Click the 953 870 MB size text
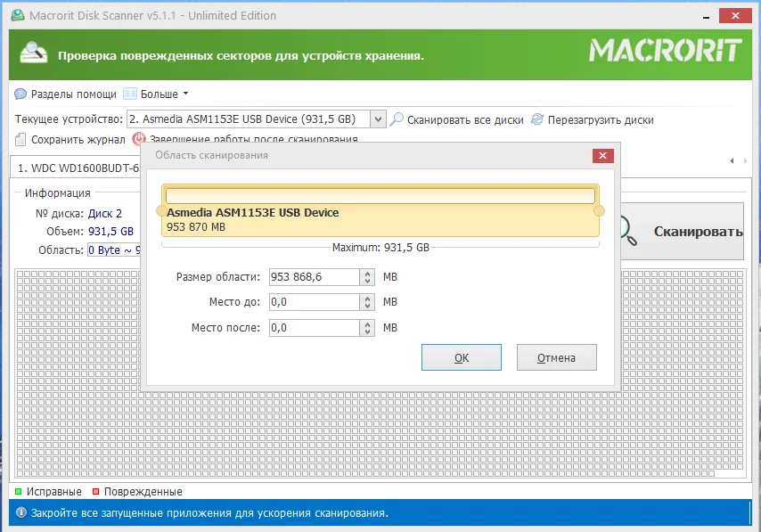The width and height of the screenshot is (761, 532). click(x=195, y=227)
